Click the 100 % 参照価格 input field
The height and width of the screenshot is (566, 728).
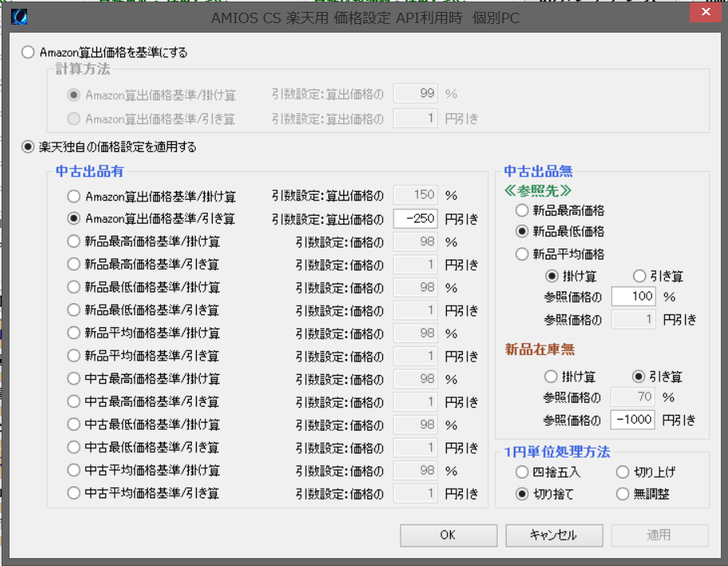tap(633, 296)
